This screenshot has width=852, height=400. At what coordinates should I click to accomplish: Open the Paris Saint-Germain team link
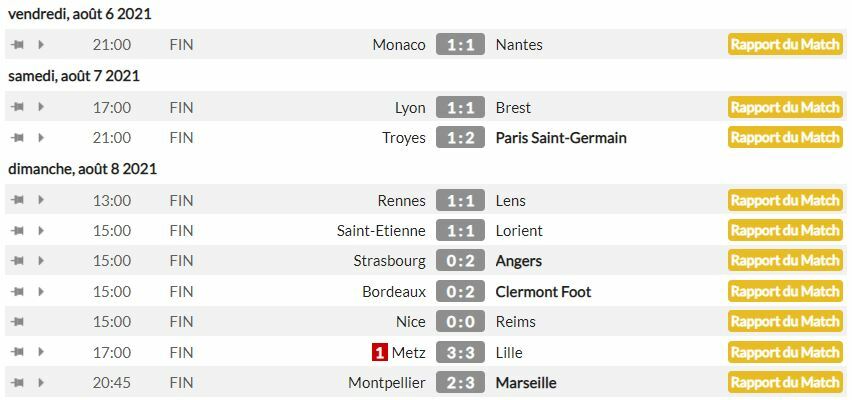[561, 138]
